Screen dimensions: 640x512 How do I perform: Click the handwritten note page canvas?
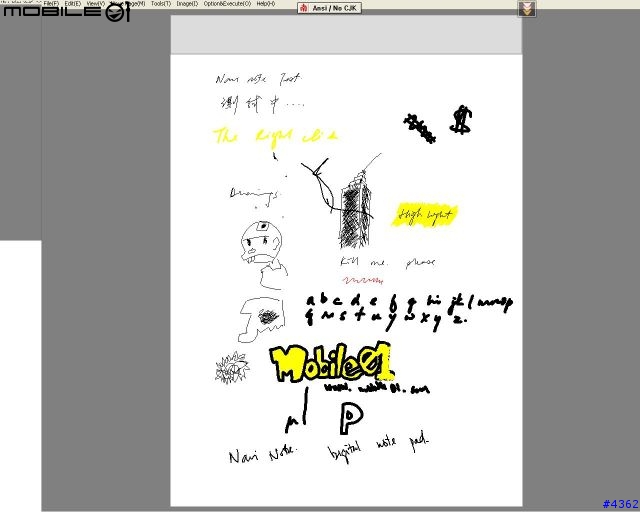(x=346, y=280)
